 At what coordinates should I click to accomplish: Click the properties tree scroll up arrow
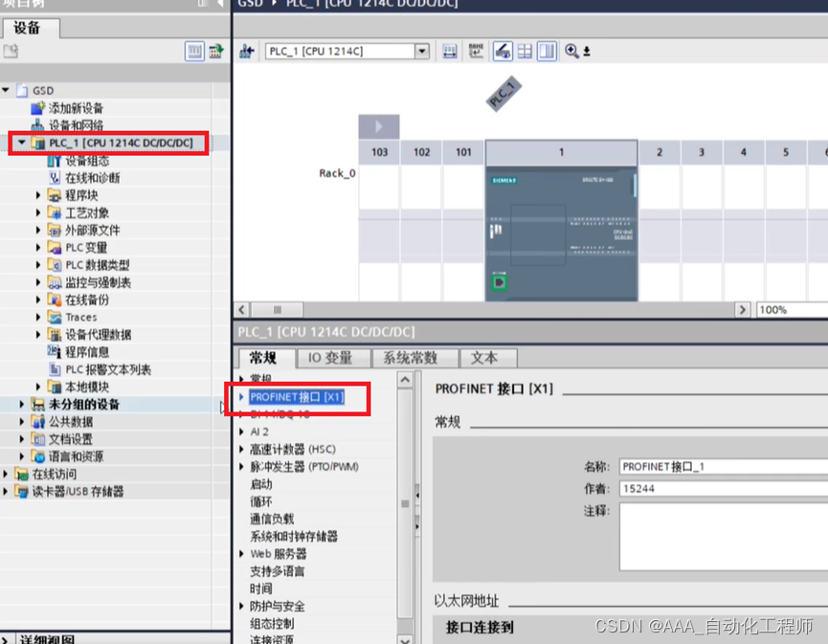tap(405, 380)
